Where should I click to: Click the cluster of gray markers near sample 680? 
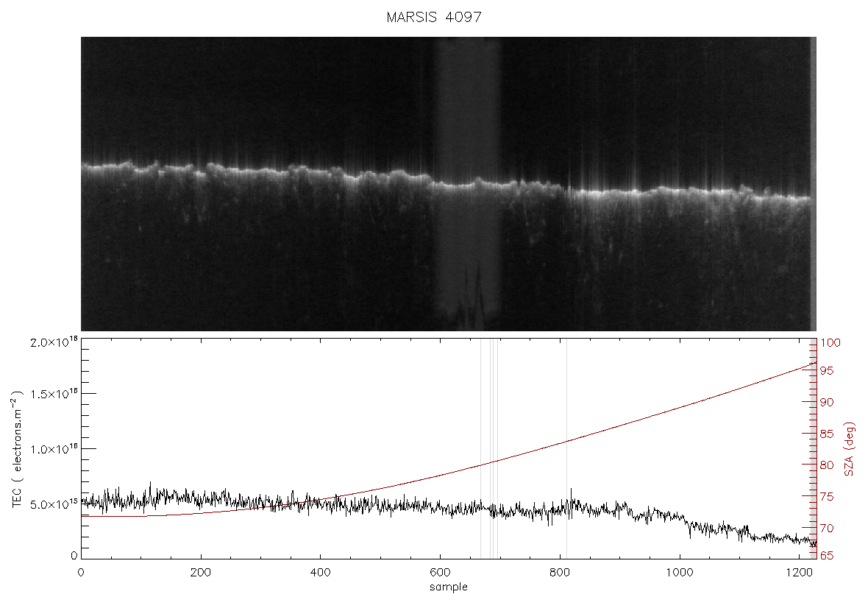point(489,449)
